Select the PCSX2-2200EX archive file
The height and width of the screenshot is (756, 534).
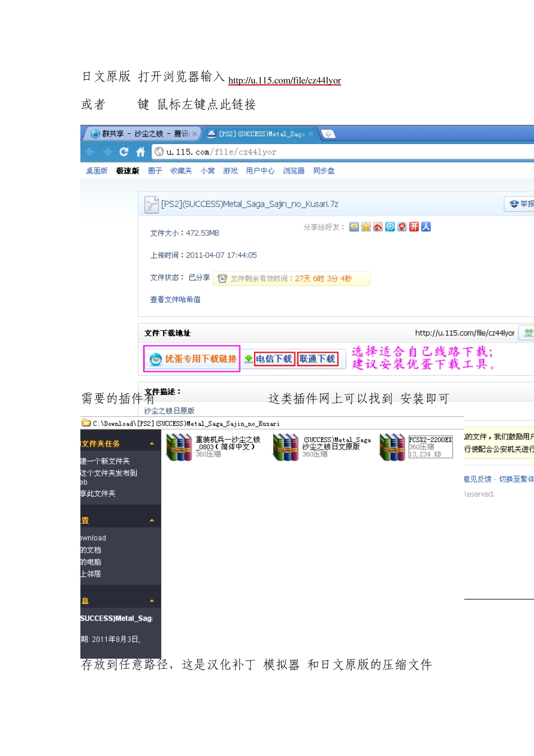click(417, 447)
